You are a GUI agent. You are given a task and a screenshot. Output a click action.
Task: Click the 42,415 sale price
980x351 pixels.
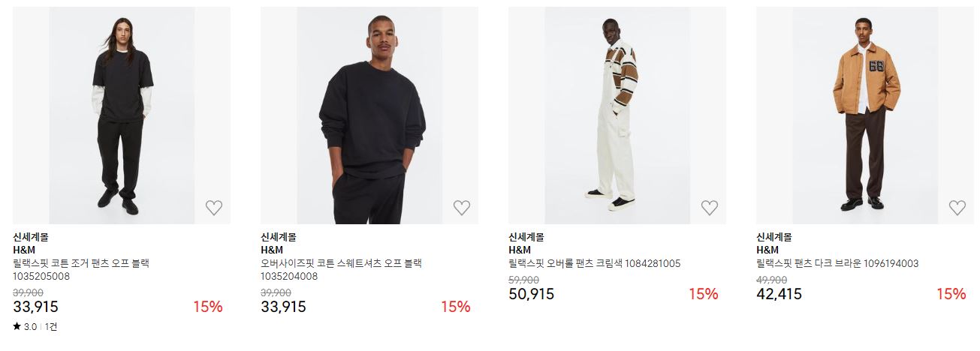[x=779, y=294]
